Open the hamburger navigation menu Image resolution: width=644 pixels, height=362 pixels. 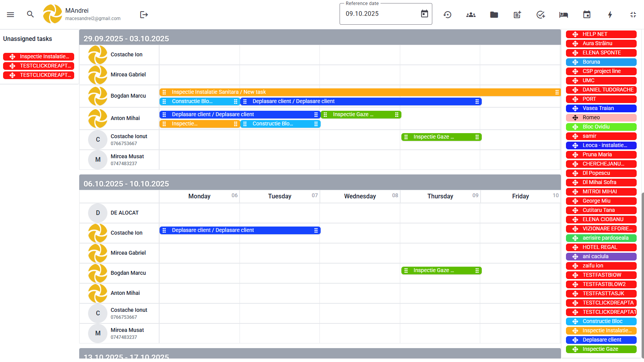pyautogui.click(x=10, y=15)
